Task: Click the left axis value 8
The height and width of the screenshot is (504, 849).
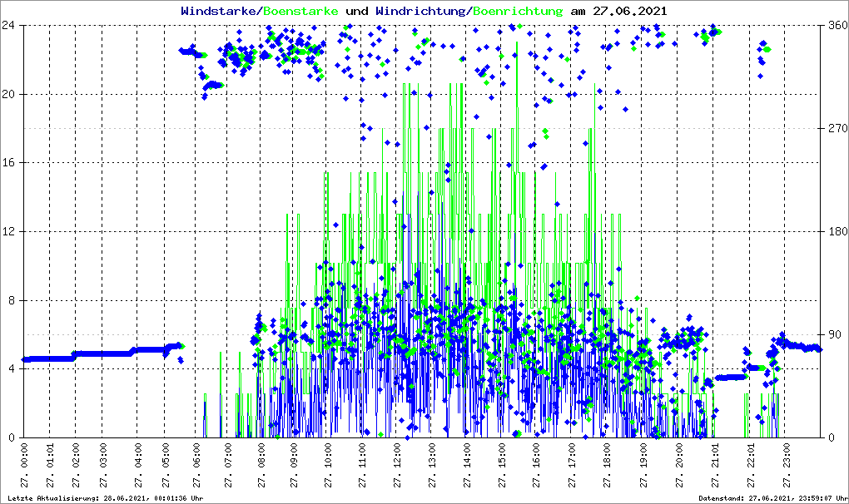Action: coord(12,300)
